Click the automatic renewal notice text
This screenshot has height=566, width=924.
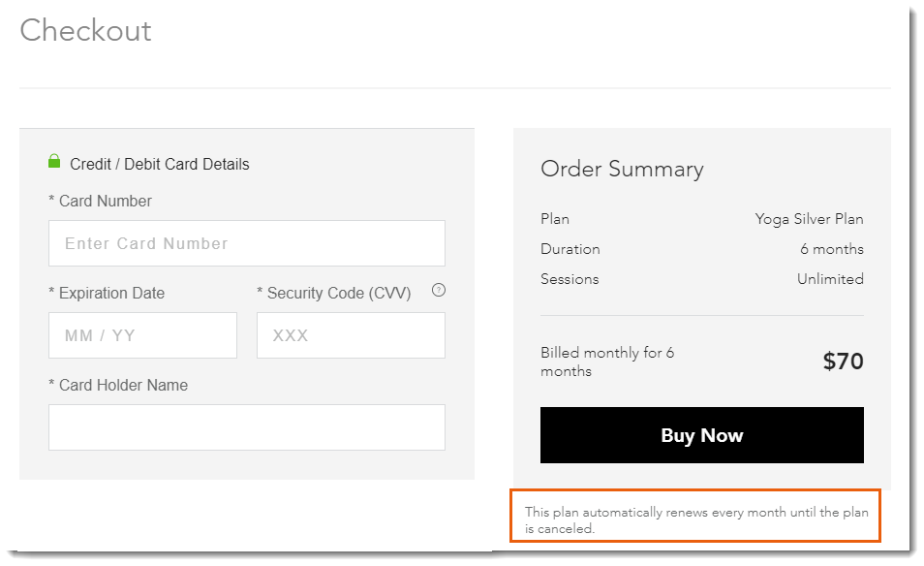click(x=696, y=520)
